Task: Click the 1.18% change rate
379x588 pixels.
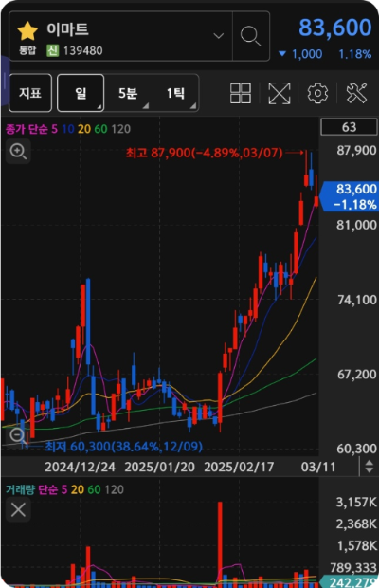Action: click(355, 54)
